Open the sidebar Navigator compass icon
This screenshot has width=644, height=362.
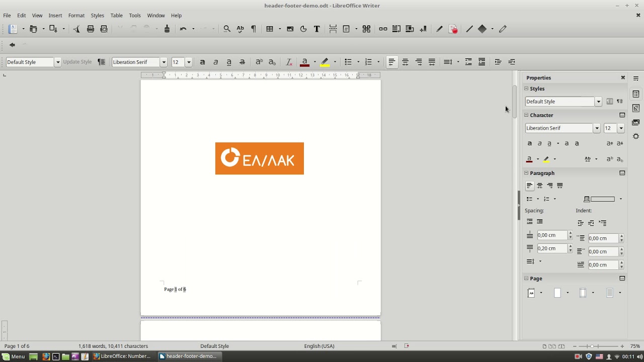pyautogui.click(x=636, y=136)
